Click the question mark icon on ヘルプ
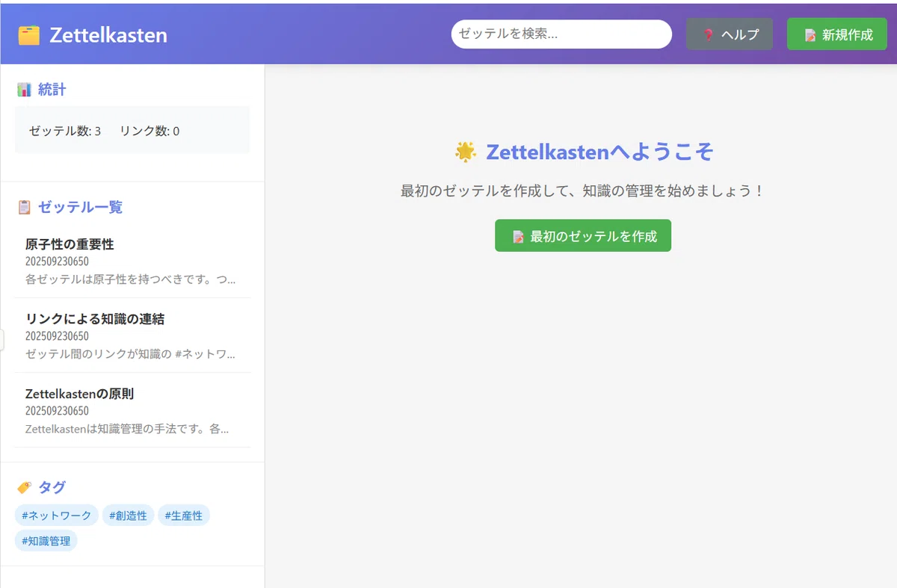This screenshot has height=588, width=897. 708,34
